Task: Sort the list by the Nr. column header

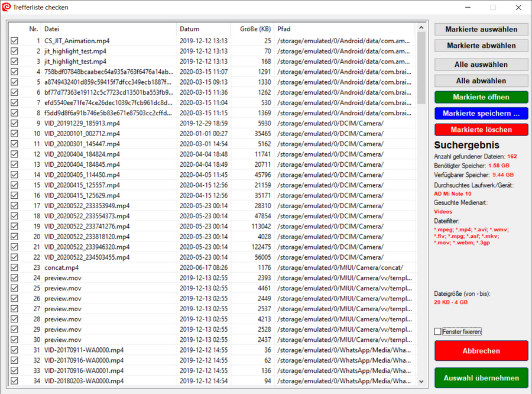Action: [33, 29]
